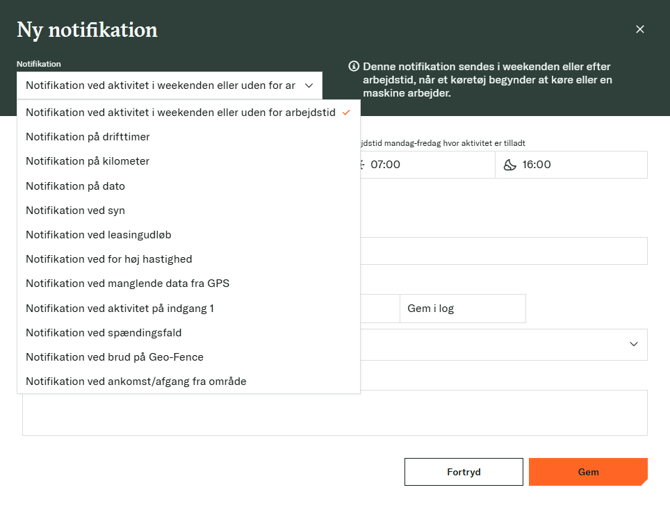Select Notifikation ved manglende data fra GPS

point(128,283)
